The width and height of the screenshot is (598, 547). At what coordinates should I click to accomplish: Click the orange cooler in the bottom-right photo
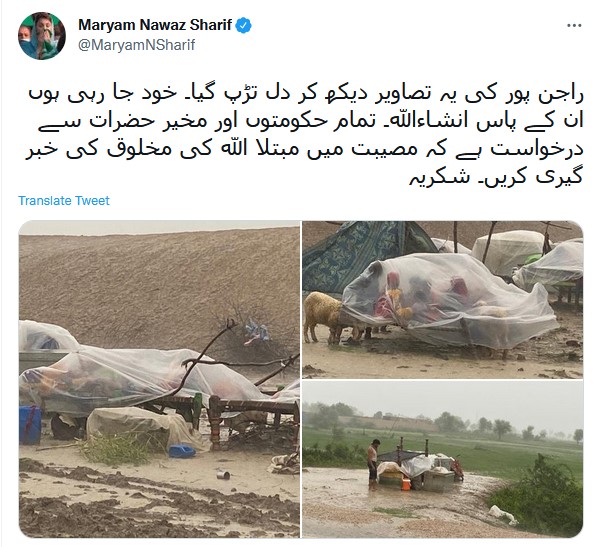[406, 483]
